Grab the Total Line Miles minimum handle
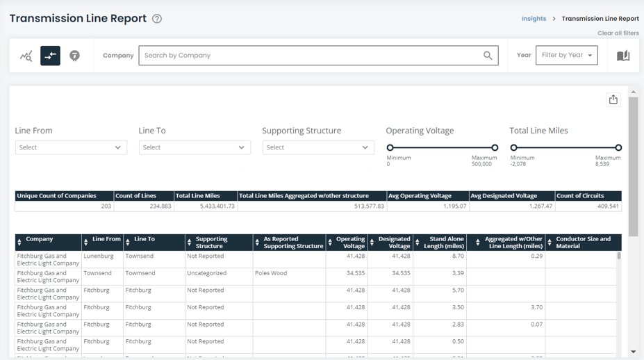This screenshot has height=360, width=644. pyautogui.click(x=514, y=147)
